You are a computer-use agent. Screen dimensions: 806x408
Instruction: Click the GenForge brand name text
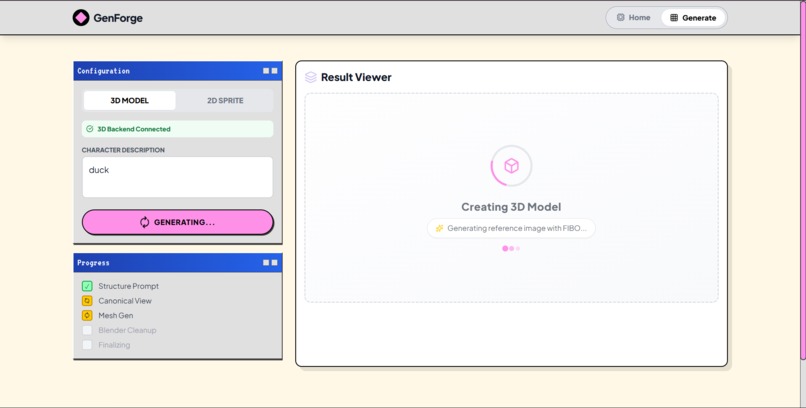pyautogui.click(x=118, y=18)
